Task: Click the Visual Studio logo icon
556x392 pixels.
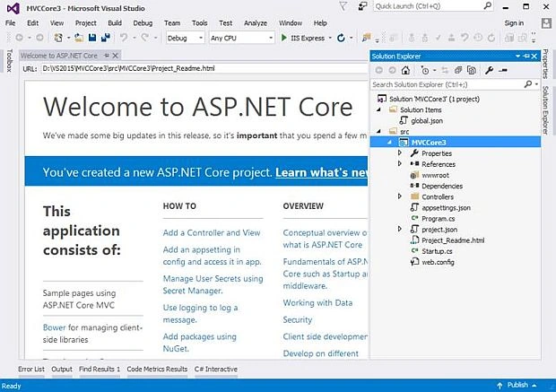Action: (x=13, y=8)
